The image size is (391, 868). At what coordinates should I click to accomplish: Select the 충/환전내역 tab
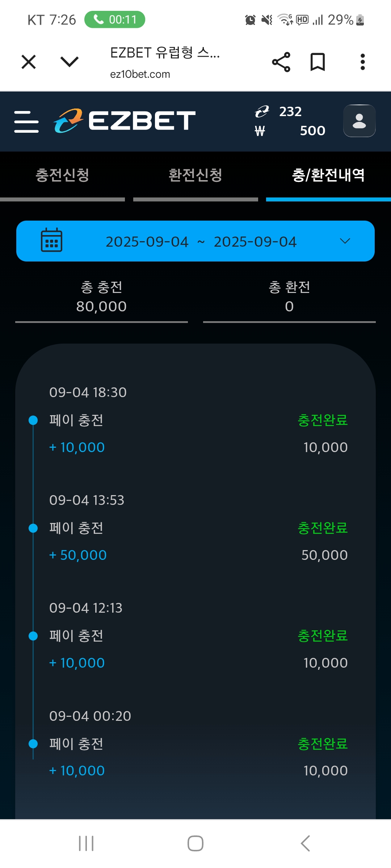click(x=328, y=175)
